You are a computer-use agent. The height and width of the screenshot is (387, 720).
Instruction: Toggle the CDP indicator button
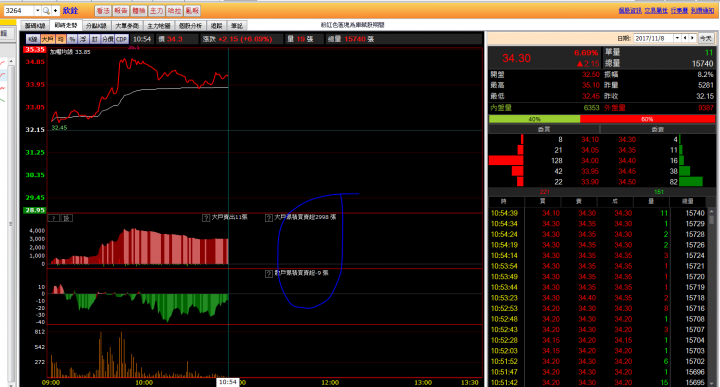pyautogui.click(x=121, y=39)
